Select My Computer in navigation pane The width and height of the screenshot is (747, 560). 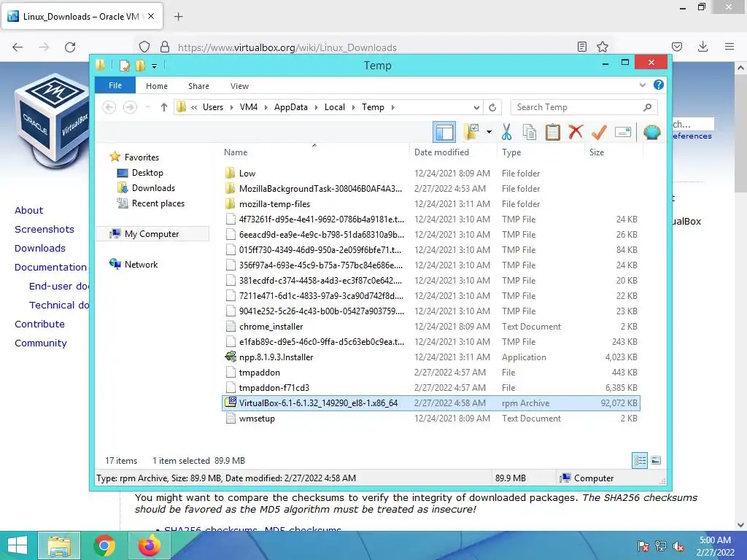[152, 234]
